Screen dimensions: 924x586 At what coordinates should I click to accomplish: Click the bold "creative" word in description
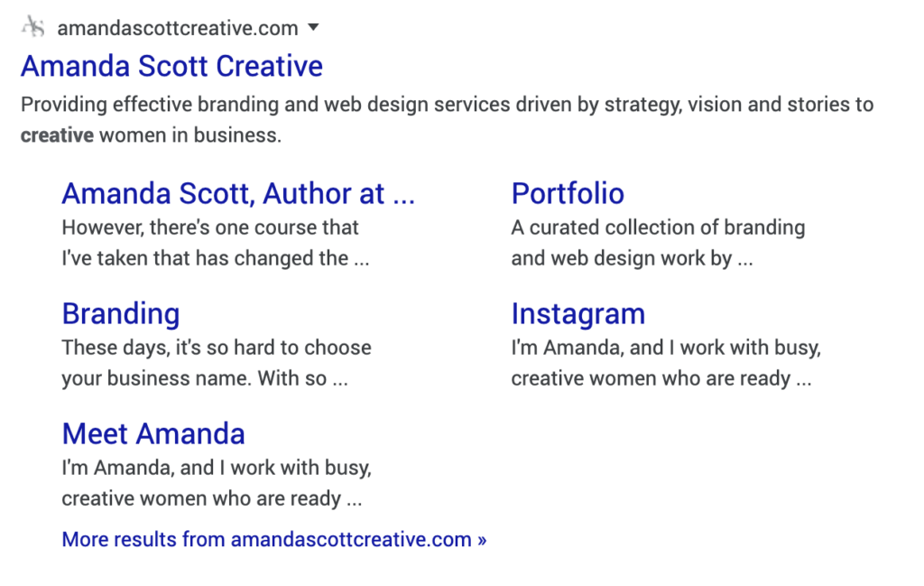click(57, 135)
